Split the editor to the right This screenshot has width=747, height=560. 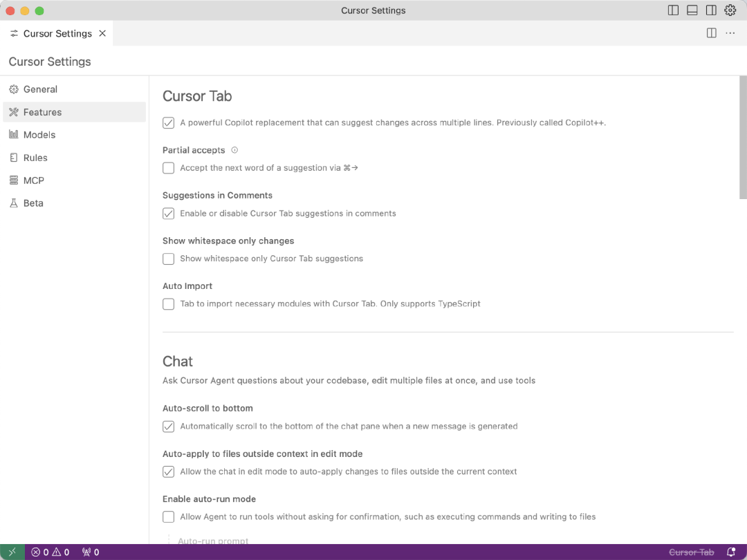711,33
